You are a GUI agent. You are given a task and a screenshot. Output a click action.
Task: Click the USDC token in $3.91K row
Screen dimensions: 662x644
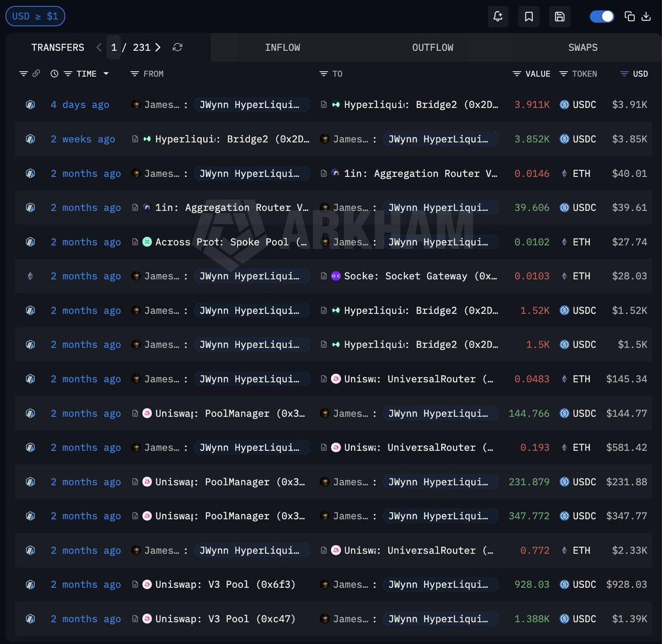tap(584, 105)
